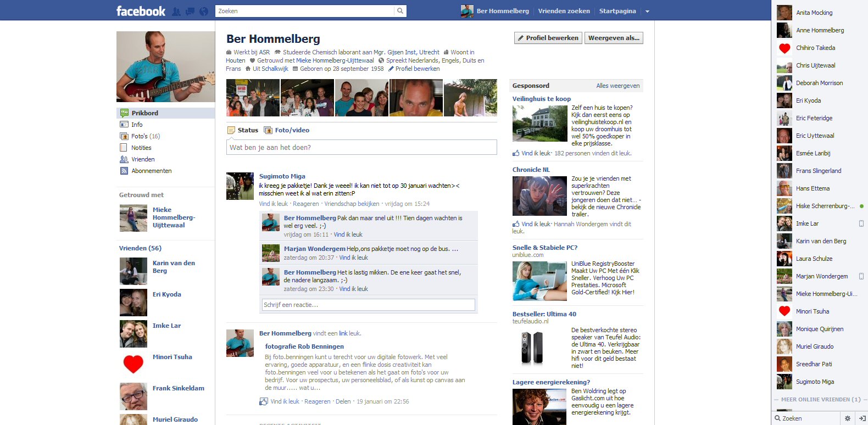This screenshot has height=425, width=868.
Task: Like the Veilinghuis ad via Vind ik leuk
Action: click(536, 153)
